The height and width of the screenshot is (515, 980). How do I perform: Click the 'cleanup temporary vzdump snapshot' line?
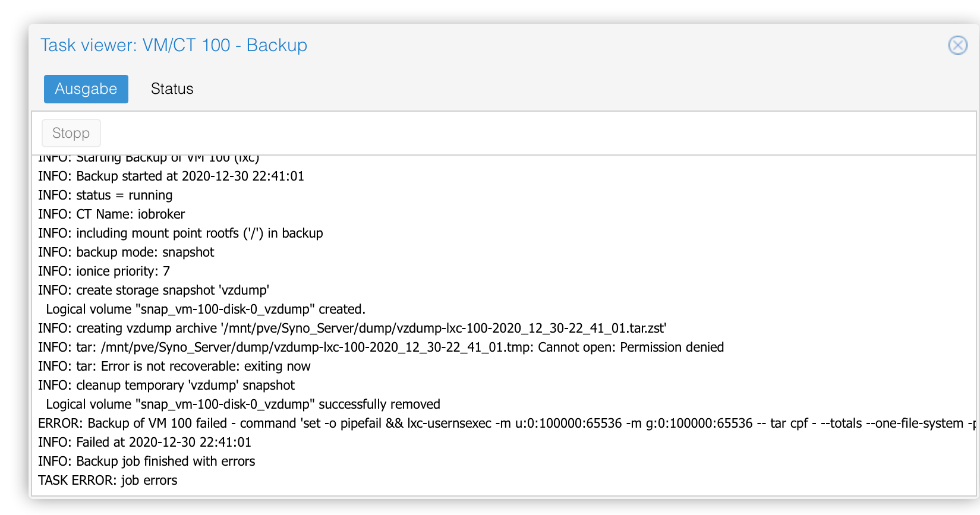point(166,386)
